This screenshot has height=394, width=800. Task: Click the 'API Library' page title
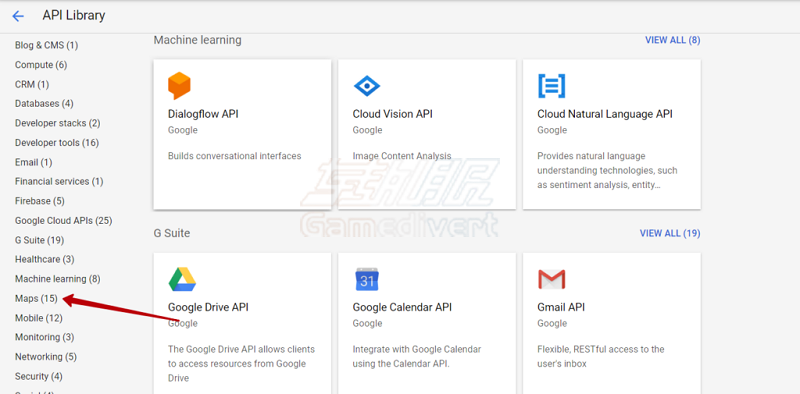pos(73,16)
